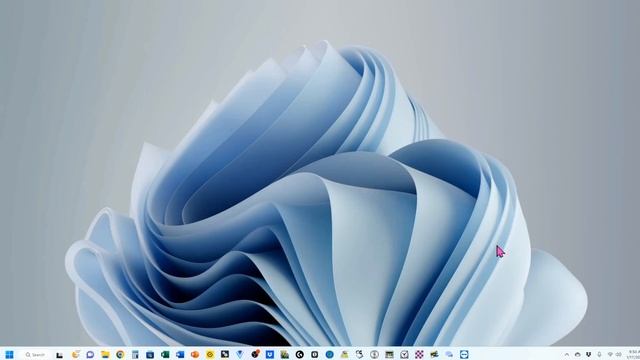Open the yellow eye-shaped taskbar app

(210, 354)
